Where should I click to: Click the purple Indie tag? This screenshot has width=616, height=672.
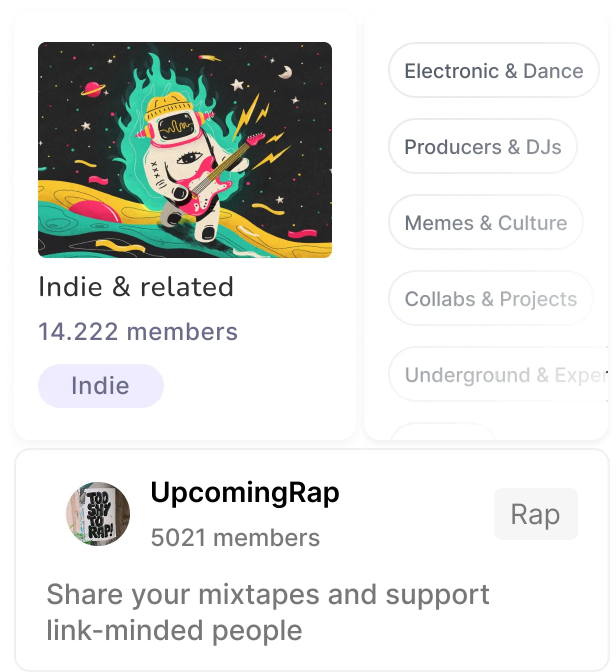(100, 386)
